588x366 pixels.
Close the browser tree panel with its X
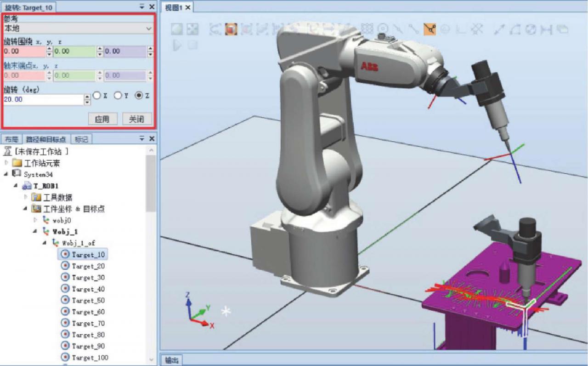point(152,138)
